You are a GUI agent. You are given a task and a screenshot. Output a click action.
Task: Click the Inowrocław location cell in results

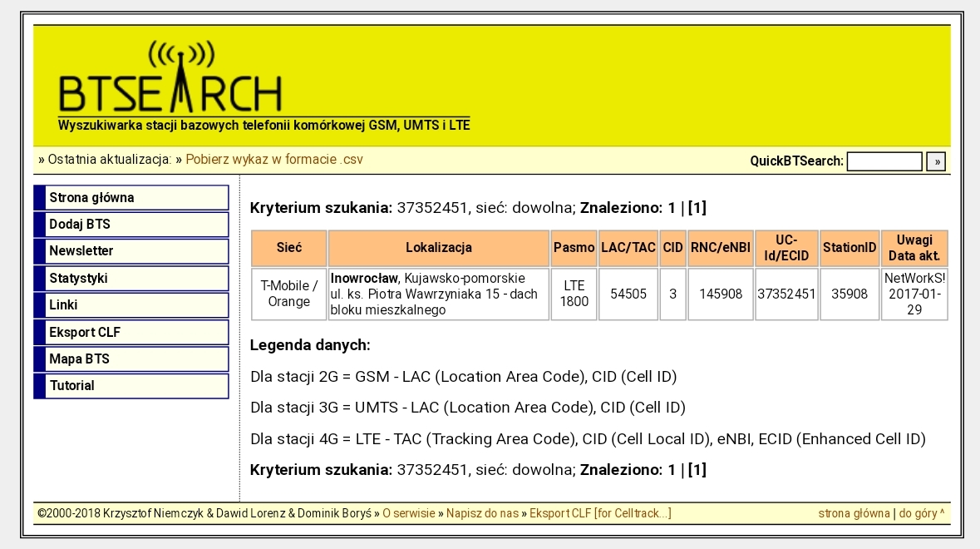point(439,294)
